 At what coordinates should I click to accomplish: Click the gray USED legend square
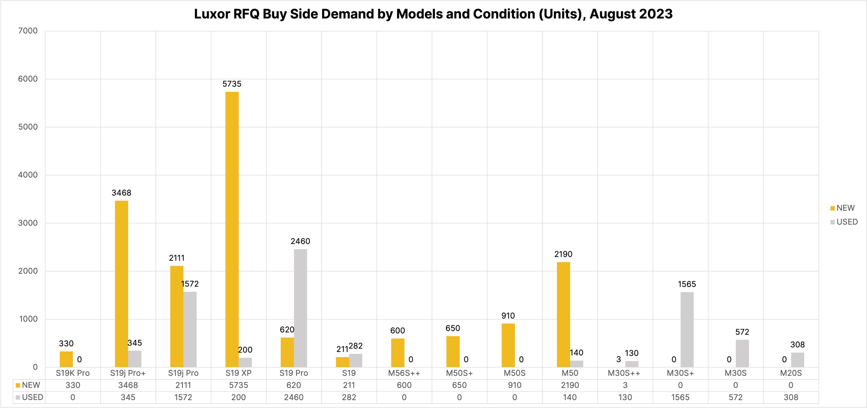tap(832, 222)
